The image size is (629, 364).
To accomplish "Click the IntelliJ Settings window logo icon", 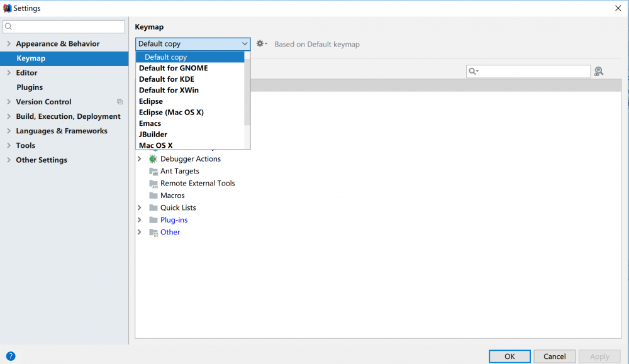I will pyautogui.click(x=7, y=8).
